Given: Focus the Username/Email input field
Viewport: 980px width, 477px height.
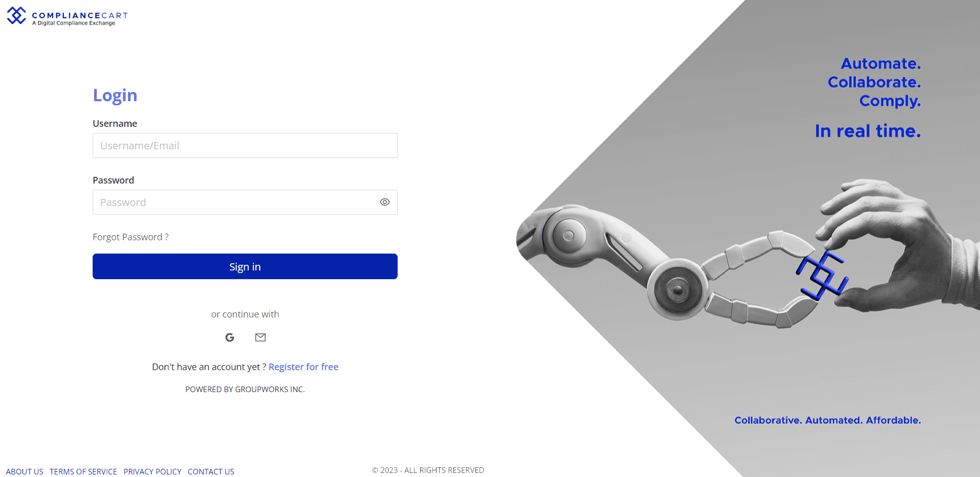Looking at the screenshot, I should tap(245, 146).
